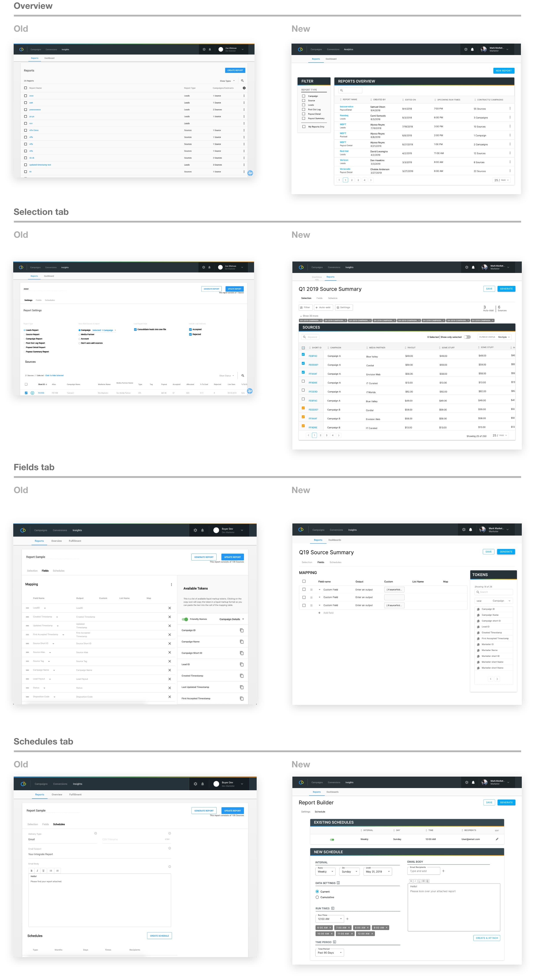Click the magnifier icon in old Overview reports list
Screen dimensions: 535x980
click(242, 81)
